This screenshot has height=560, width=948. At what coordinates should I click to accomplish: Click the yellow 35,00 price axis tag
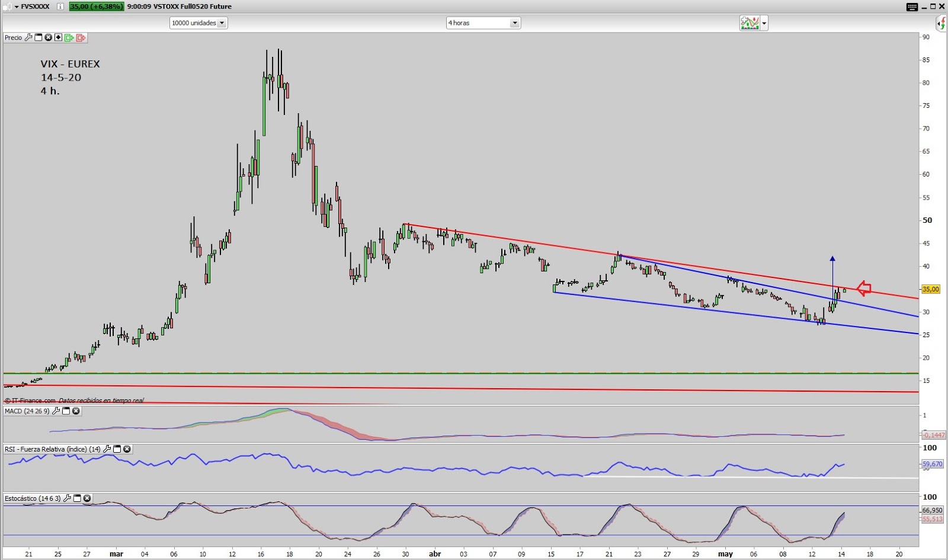[931, 289]
